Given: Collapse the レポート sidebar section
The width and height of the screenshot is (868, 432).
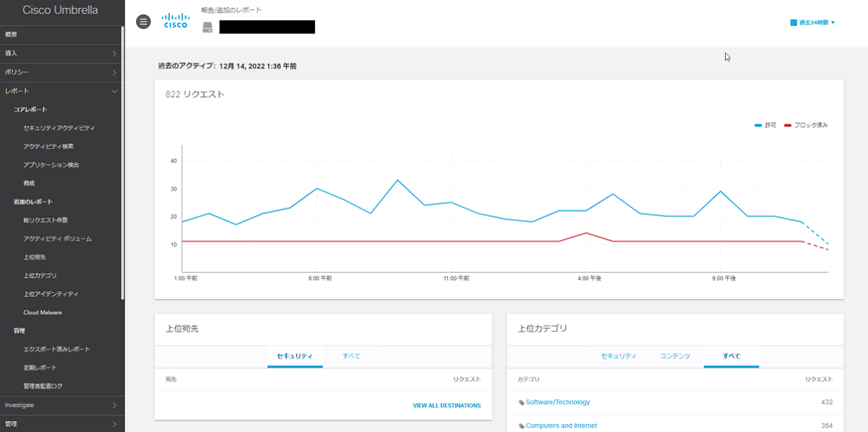Looking at the screenshot, I should click(x=61, y=91).
